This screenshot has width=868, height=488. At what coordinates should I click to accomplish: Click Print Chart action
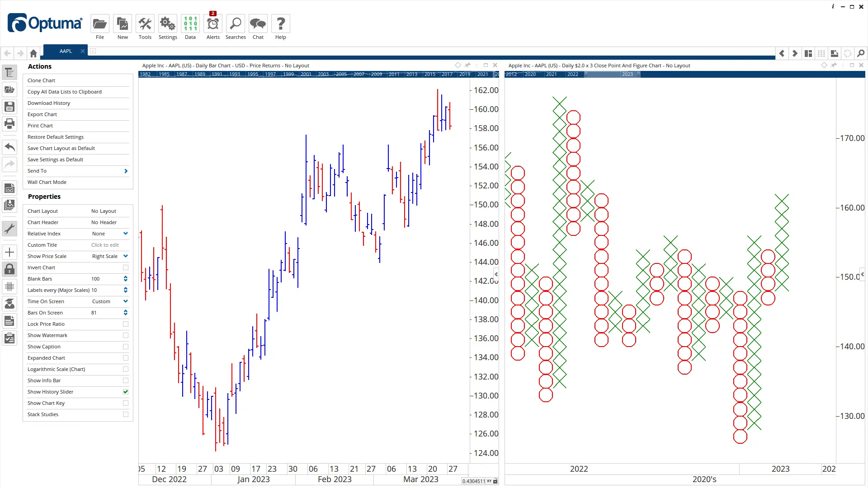coord(40,126)
